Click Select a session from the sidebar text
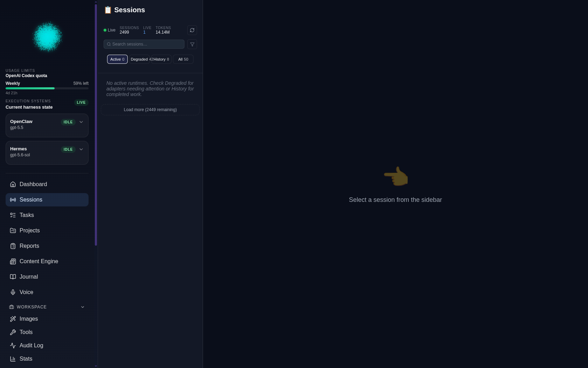Image resolution: width=588 pixels, height=368 pixels. click(x=395, y=200)
